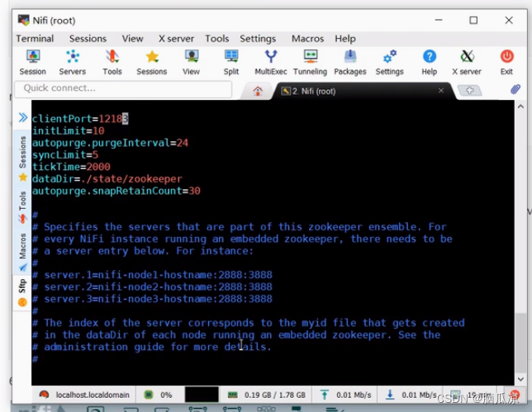Expand the sidebar with double-chevron arrow

click(23, 118)
